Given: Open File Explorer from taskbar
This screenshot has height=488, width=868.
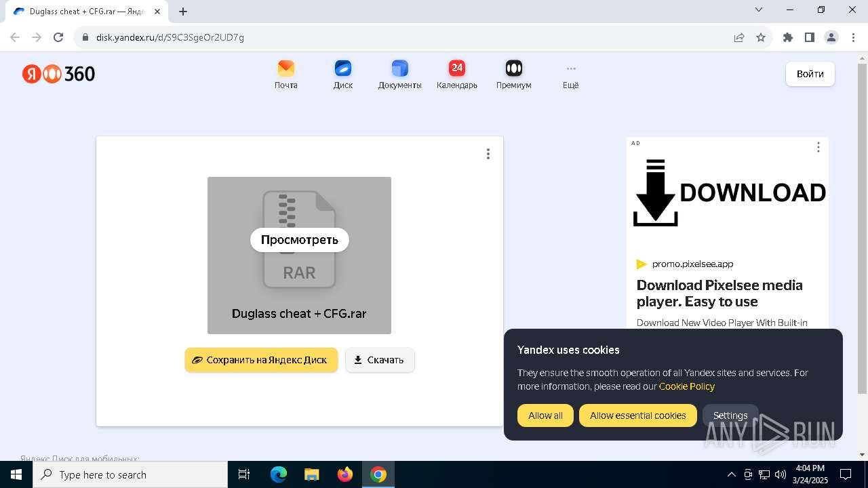Looking at the screenshot, I should 311,474.
